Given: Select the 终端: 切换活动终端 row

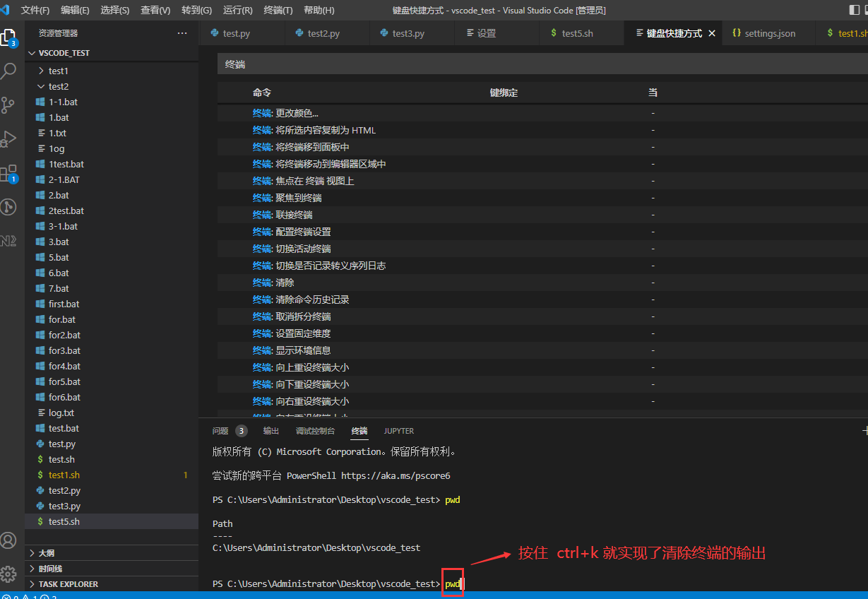Looking at the screenshot, I should click(x=542, y=249).
